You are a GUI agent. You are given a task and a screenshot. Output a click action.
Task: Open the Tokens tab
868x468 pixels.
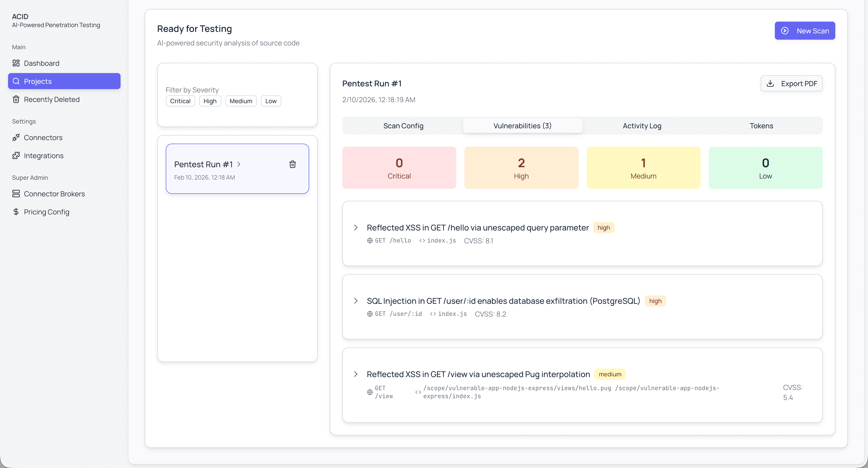(762, 126)
